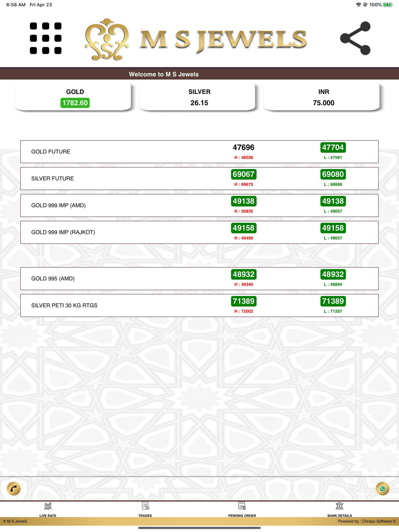Tap GOLD FUTURE high value 48026
Screen dimensions: 399x532
click(x=243, y=158)
